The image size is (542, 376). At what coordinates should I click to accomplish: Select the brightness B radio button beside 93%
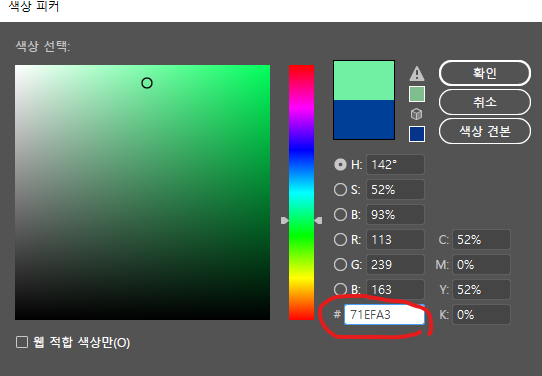pos(340,214)
